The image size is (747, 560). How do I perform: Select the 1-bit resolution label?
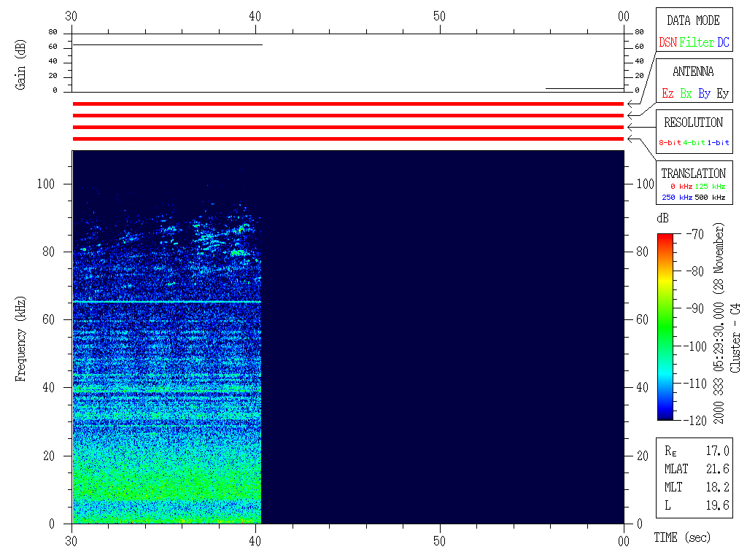[718, 143]
